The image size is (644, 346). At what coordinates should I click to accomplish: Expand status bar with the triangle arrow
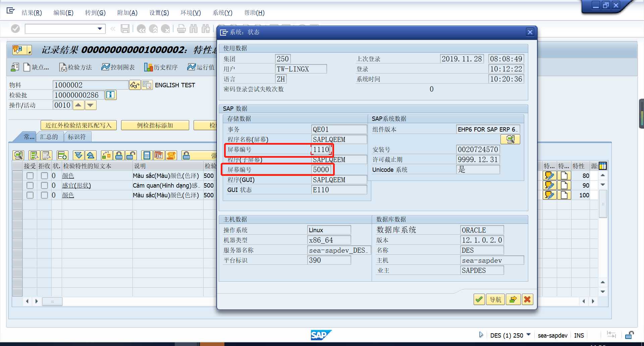481,335
